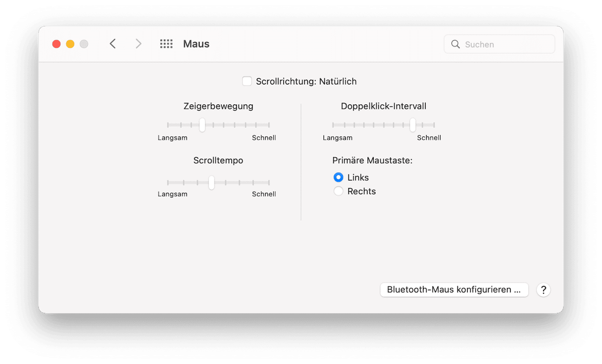Select Rechts as primary mouse button
This screenshot has height=364, width=602.
click(339, 191)
